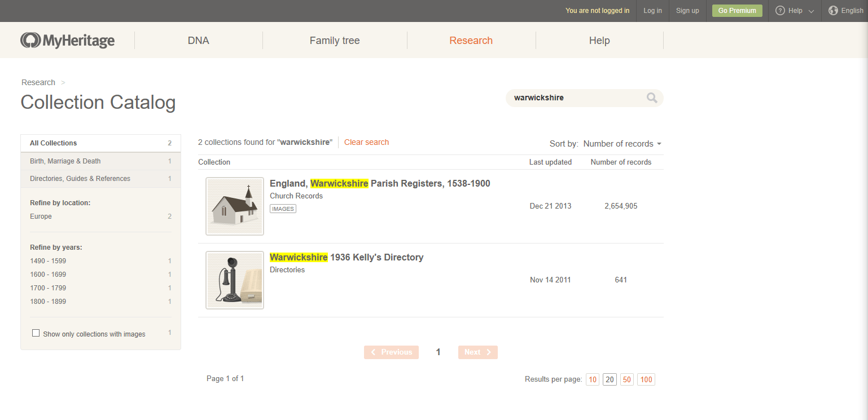Go to the Family tree menu

pyautogui.click(x=335, y=41)
